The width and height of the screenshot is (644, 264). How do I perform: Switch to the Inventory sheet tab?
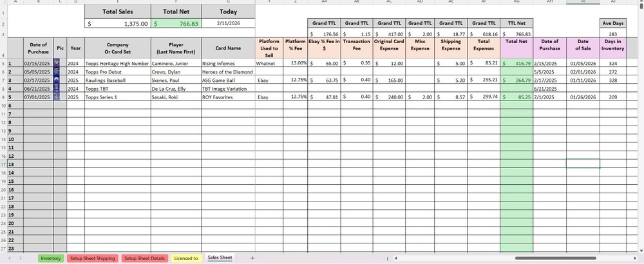tap(51, 258)
